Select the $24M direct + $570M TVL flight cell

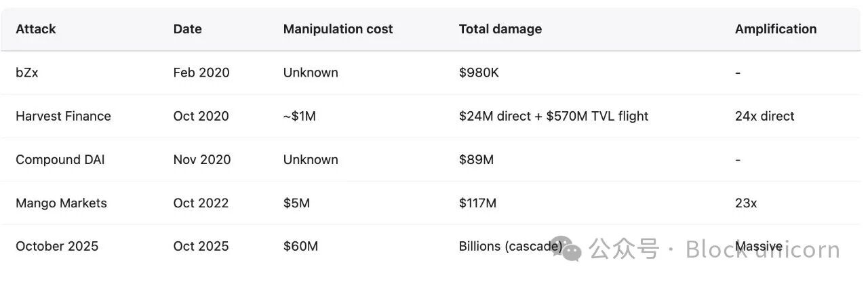[x=553, y=116]
